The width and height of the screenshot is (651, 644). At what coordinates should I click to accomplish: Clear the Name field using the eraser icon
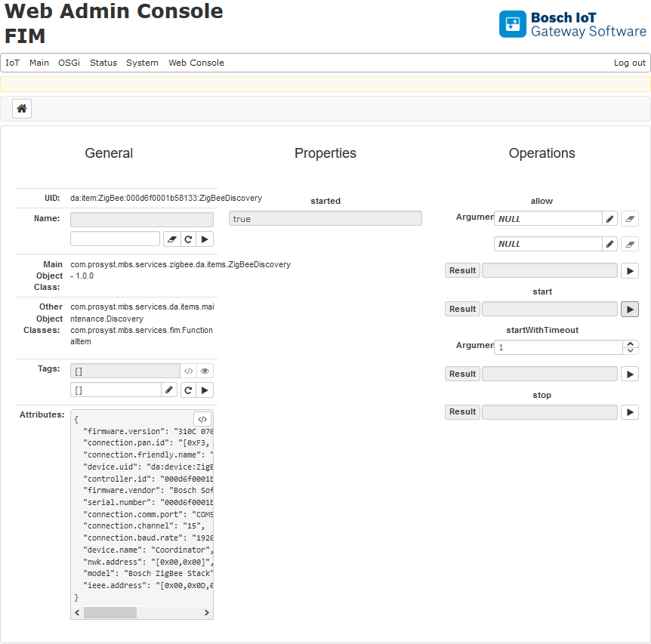tap(172, 239)
